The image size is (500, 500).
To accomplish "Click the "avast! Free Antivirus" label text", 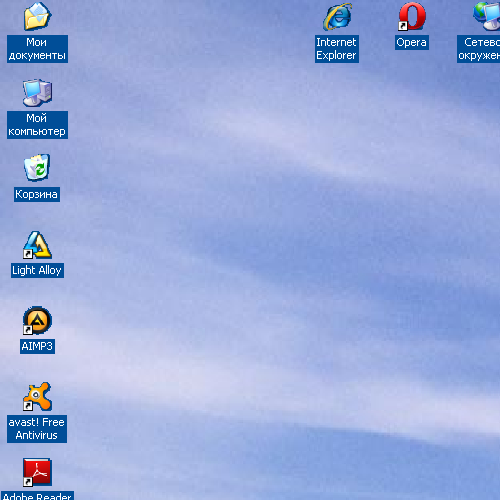I will click(x=37, y=429).
